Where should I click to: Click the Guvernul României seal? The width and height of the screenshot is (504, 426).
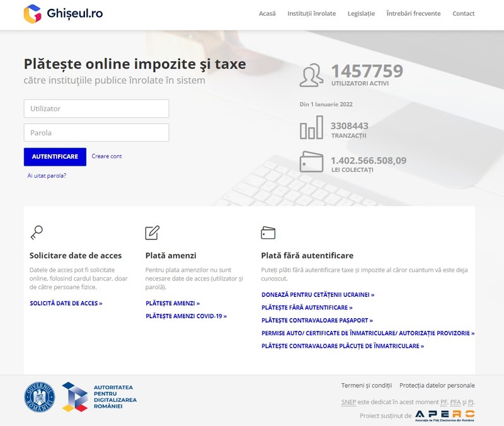[x=40, y=397]
